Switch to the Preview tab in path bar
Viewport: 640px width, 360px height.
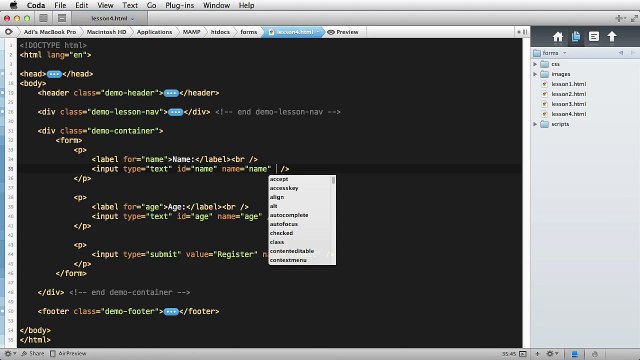point(343,32)
